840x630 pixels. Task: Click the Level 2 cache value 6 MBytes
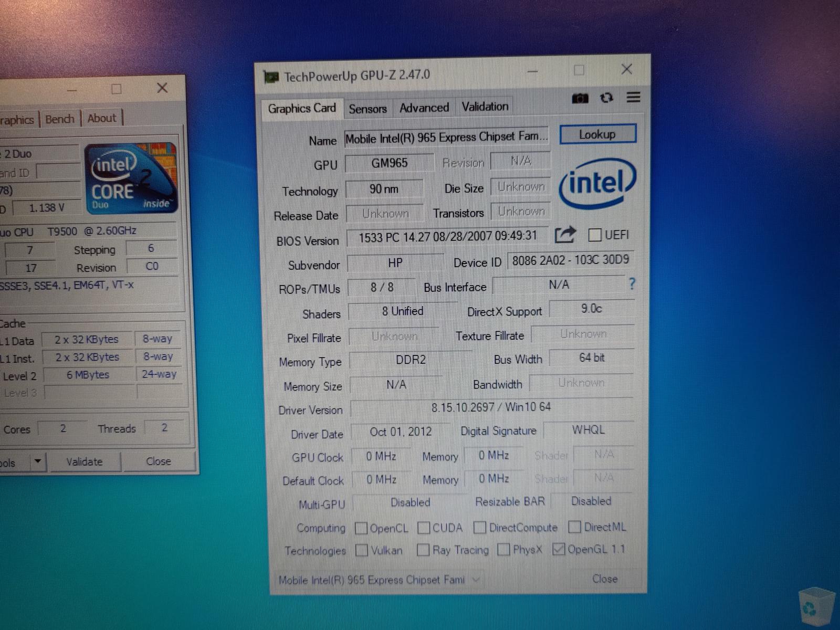pos(88,375)
